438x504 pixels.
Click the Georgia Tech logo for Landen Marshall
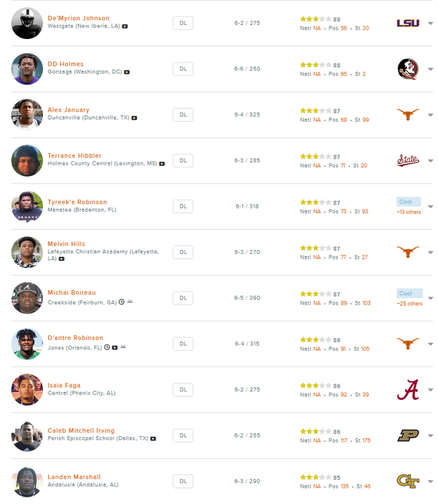tap(408, 480)
